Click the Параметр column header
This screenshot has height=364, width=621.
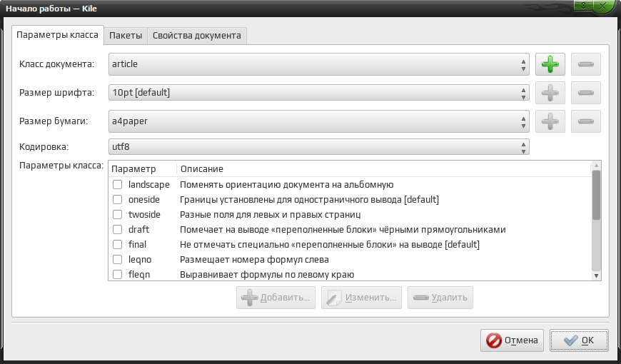[143, 169]
